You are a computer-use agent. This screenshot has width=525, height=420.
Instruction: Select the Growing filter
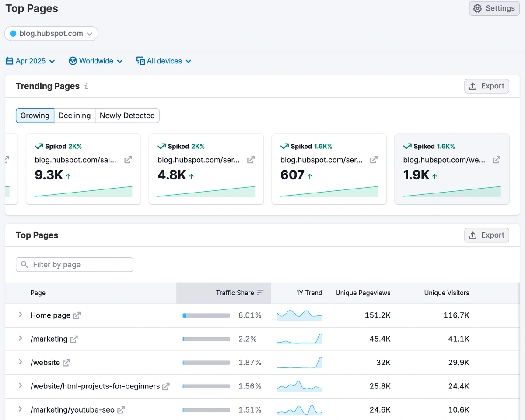pyautogui.click(x=35, y=115)
